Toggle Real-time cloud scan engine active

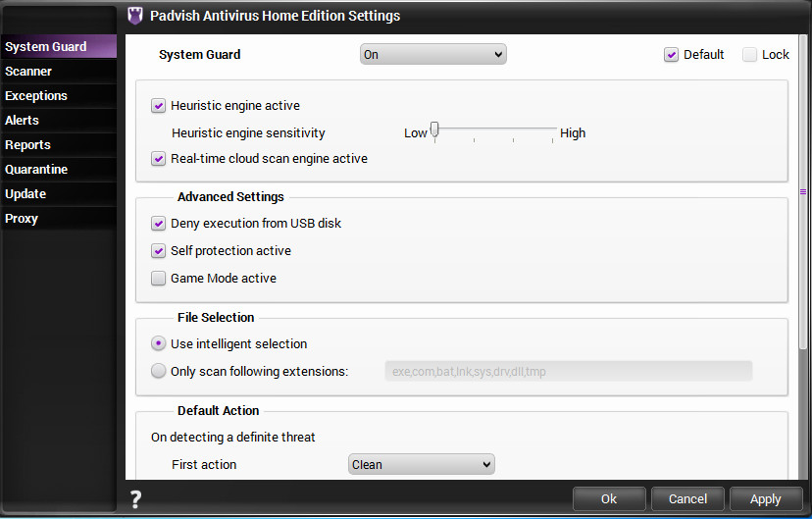coord(158,159)
